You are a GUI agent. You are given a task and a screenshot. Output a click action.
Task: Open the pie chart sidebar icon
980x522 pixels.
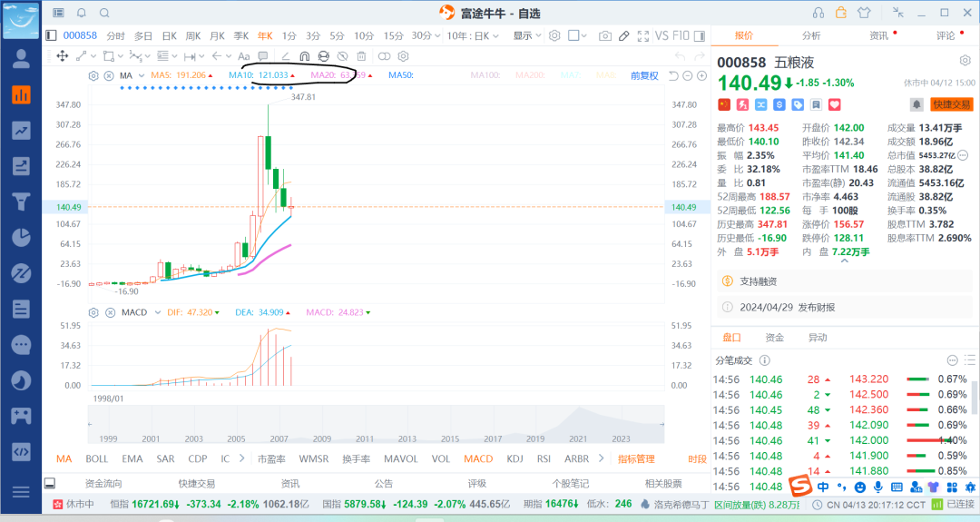click(x=21, y=238)
